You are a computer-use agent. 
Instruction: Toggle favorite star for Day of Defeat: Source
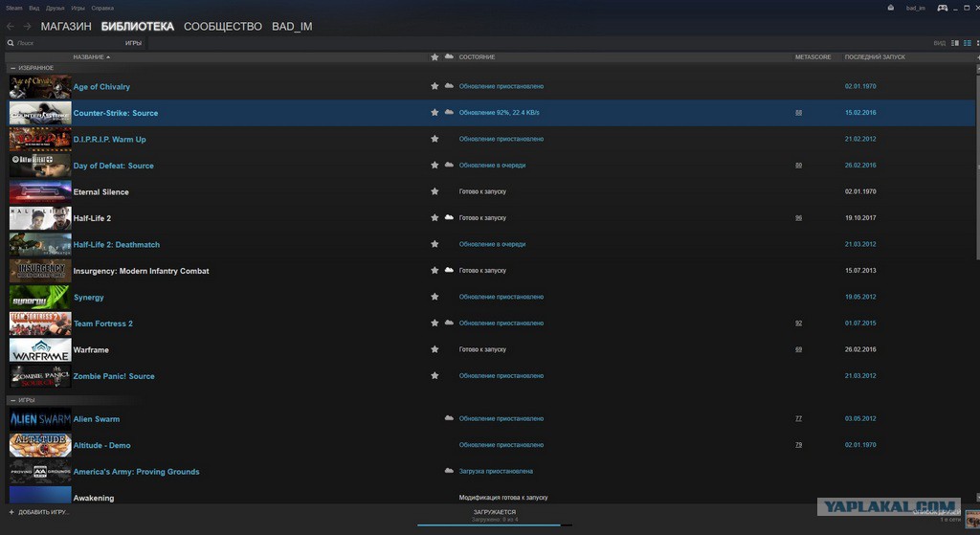pos(434,165)
